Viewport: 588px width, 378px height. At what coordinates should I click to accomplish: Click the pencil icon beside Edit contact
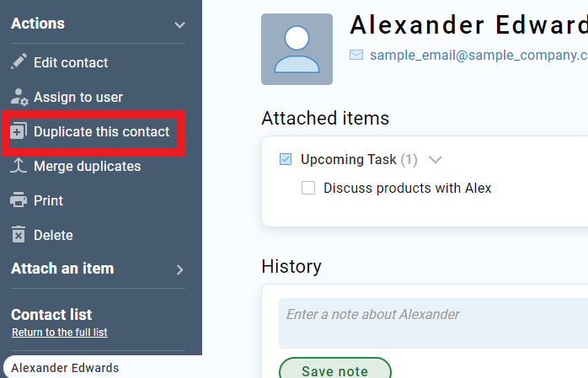pyautogui.click(x=19, y=61)
